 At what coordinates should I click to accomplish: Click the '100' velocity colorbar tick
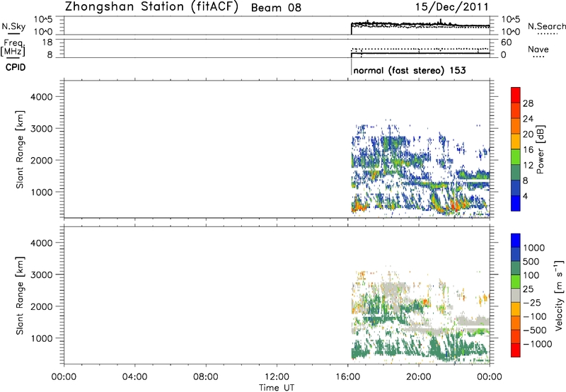tap(531, 275)
